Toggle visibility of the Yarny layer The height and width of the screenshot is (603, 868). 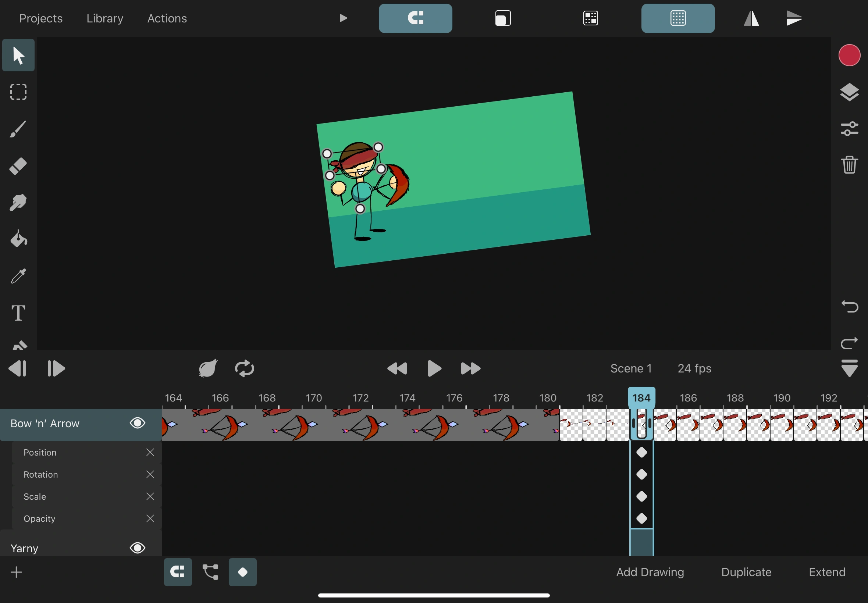(137, 547)
